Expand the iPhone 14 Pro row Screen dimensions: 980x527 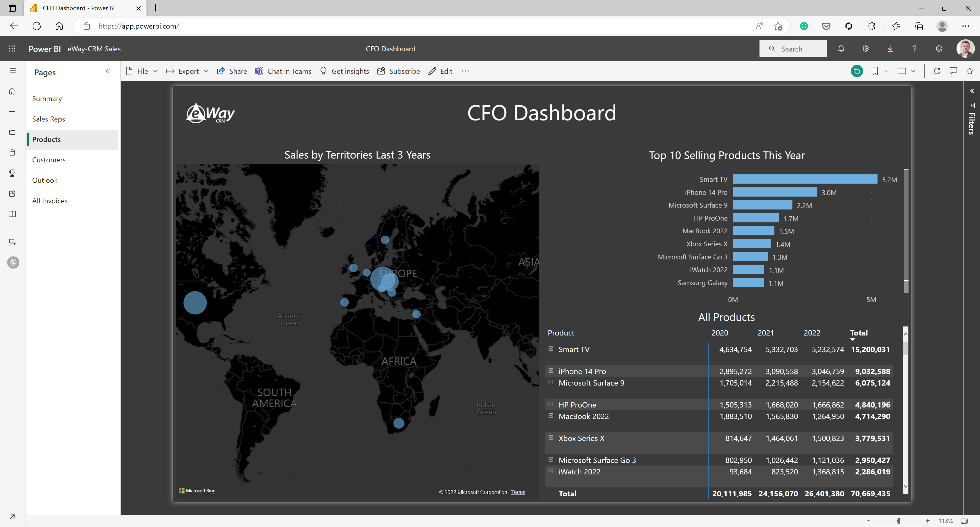(550, 371)
